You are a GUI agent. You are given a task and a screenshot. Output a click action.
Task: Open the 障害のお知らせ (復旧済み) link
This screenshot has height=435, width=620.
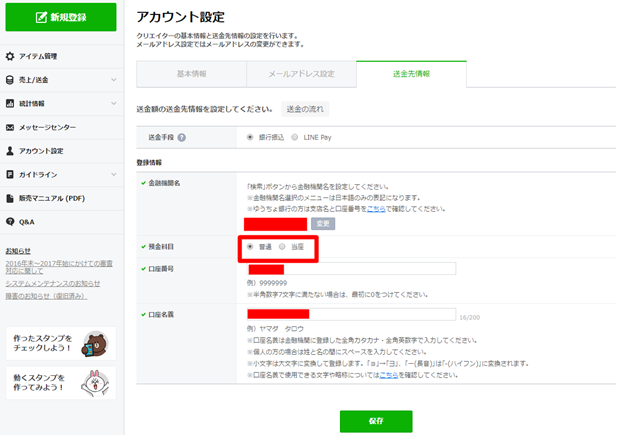point(46,296)
